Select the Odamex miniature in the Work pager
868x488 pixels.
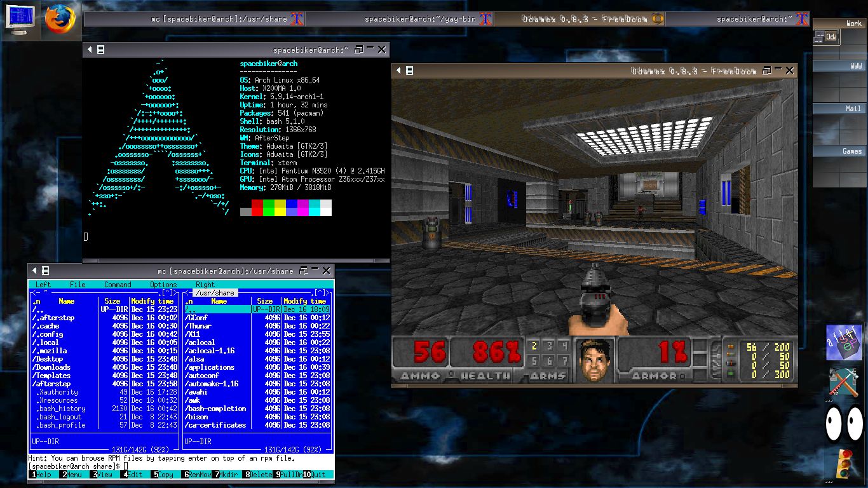(831, 37)
